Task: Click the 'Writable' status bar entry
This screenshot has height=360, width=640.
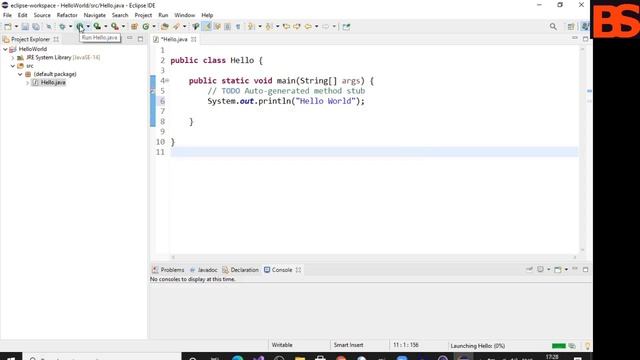Action: click(282, 345)
